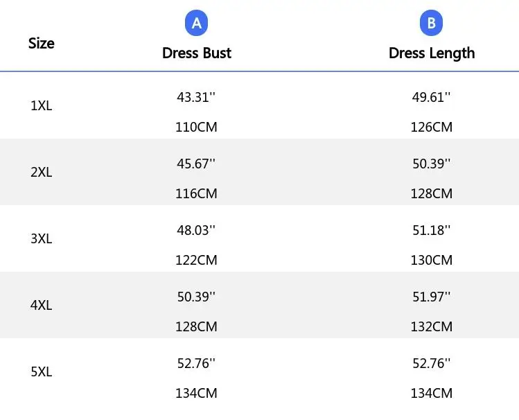Select the 2XL size row label
519x420 pixels.
[42, 173]
